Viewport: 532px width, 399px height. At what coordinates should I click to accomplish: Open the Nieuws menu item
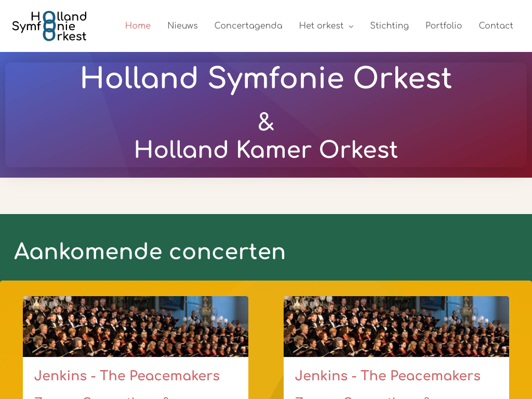182,26
